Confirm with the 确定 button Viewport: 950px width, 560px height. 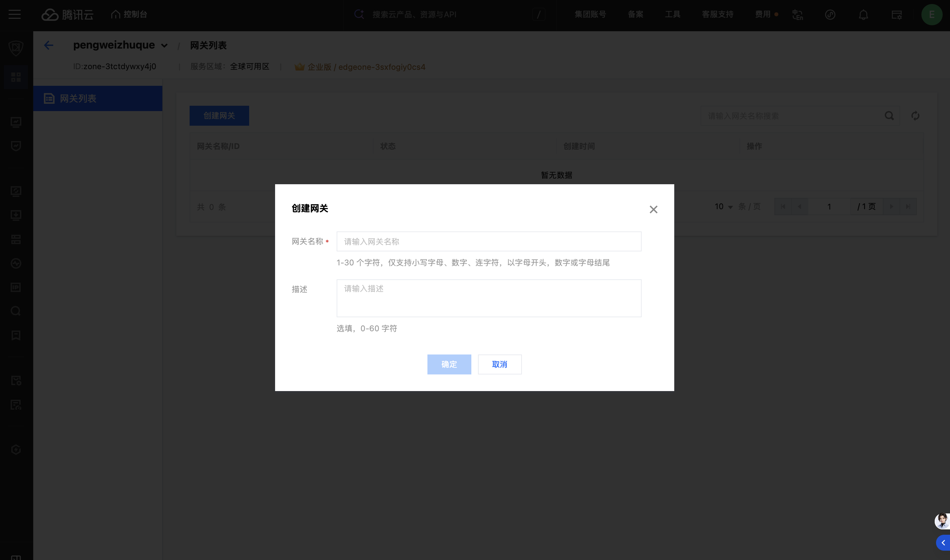click(449, 364)
